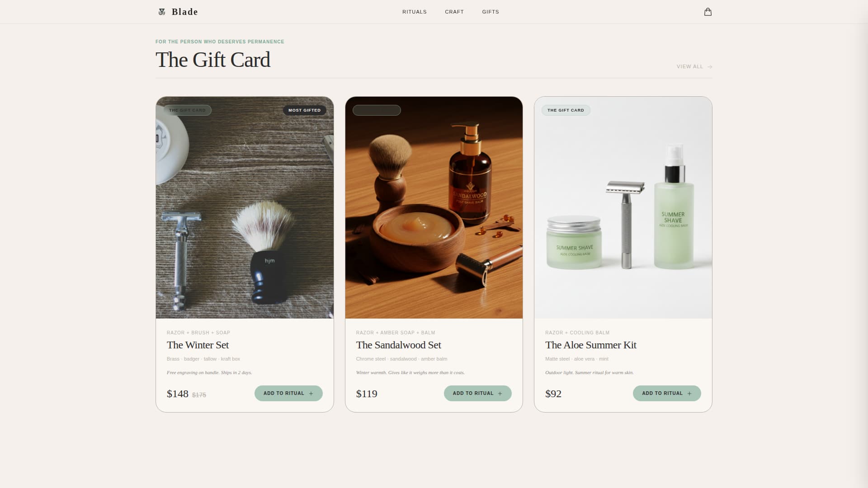Click the Sandalwood Set product photo
This screenshot has width=868, height=488.
click(434, 208)
